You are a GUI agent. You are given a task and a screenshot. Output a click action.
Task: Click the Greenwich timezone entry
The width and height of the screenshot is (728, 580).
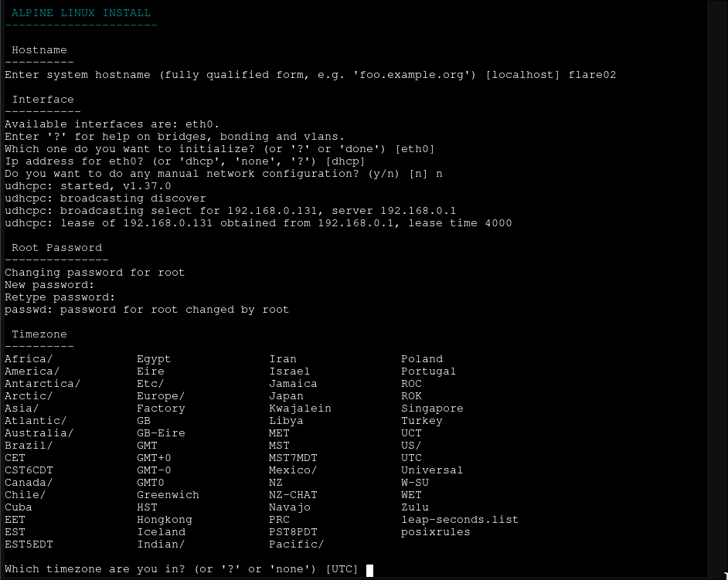(x=168, y=495)
